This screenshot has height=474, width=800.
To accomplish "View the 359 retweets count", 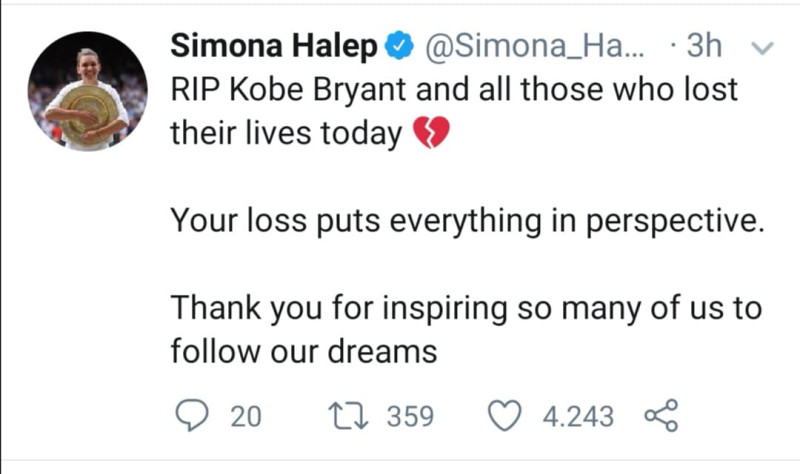I will (410, 416).
